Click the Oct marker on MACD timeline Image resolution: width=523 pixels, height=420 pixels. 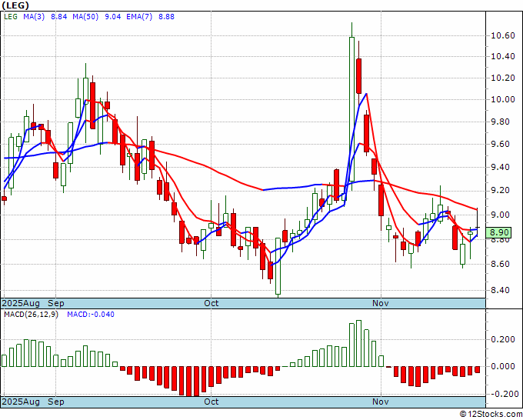212,402
